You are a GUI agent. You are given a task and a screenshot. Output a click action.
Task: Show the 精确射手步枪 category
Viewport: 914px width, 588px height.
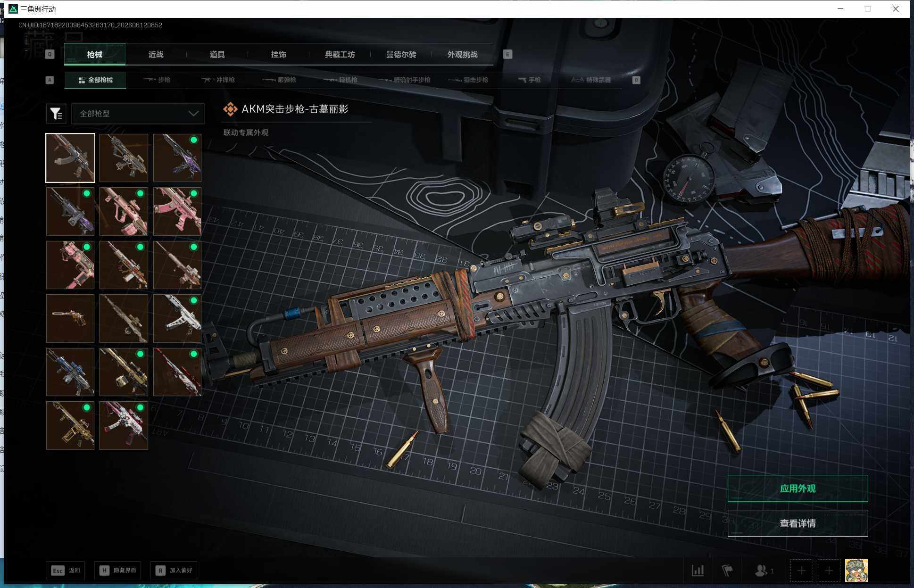pos(405,80)
